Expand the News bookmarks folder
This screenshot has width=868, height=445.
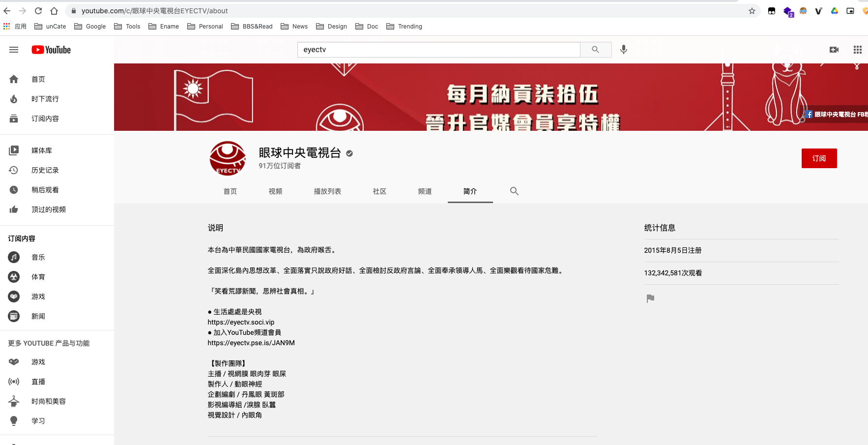[294, 27]
